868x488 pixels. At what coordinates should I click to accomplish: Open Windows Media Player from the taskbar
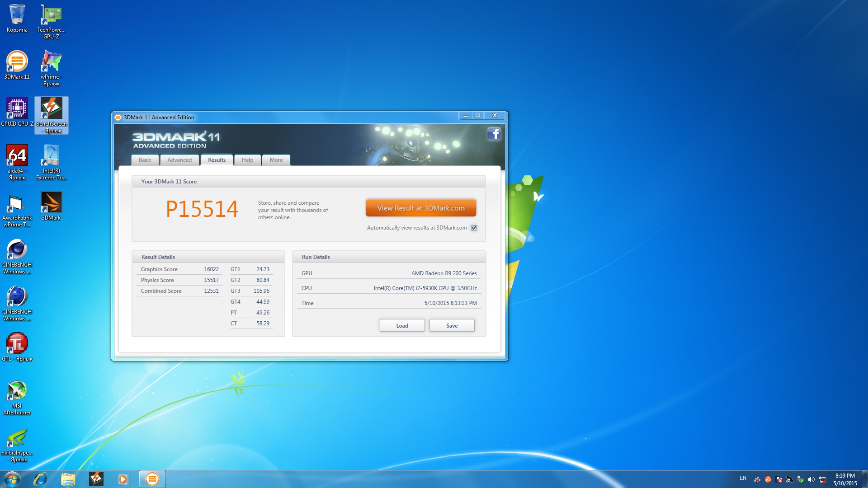(123, 479)
